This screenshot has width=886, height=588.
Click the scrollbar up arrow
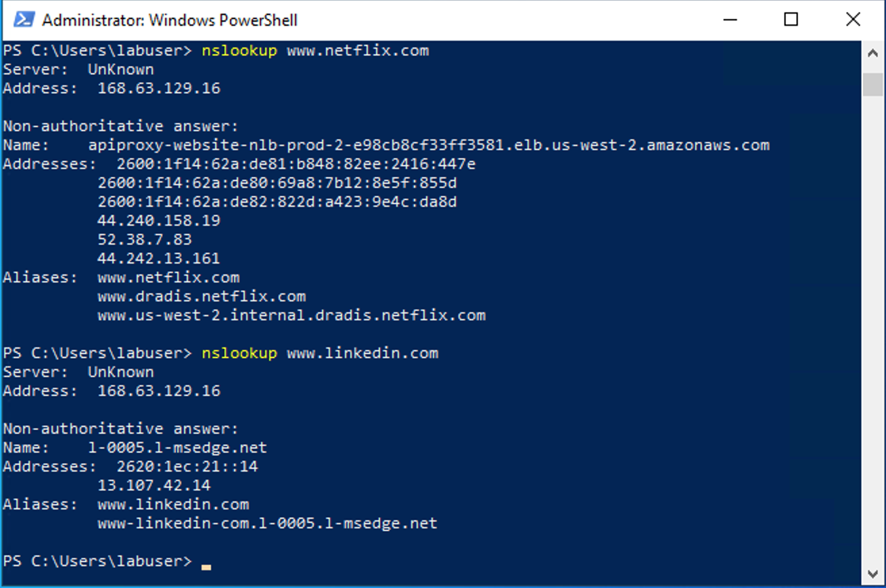[x=873, y=52]
